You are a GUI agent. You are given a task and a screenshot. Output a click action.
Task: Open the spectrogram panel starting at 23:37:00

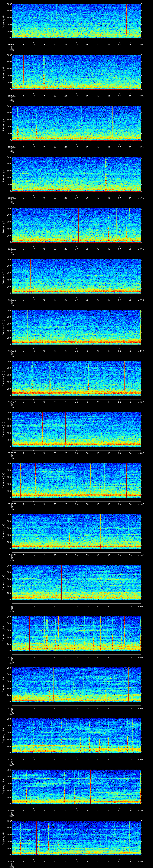[76, 327]
